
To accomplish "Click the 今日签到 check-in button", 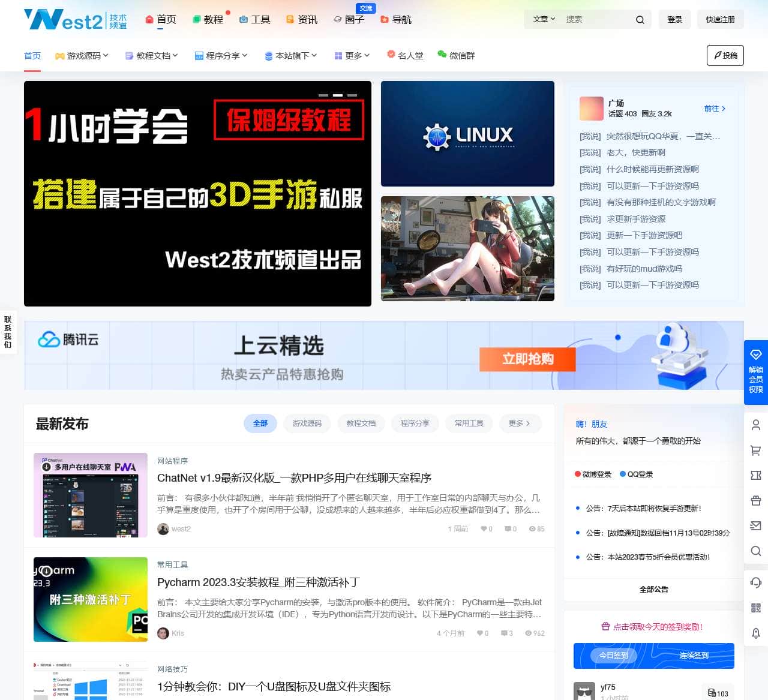I will pos(614,656).
